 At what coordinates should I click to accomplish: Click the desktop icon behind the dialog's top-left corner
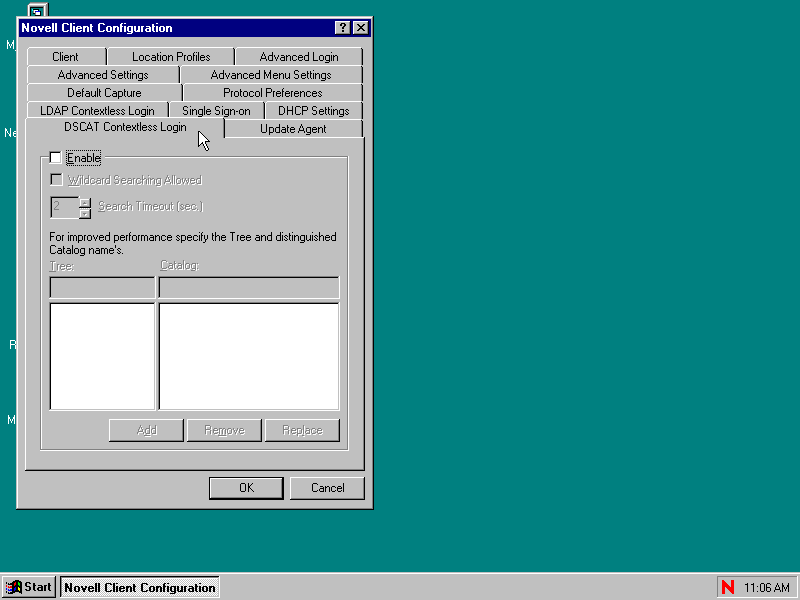coord(38,10)
